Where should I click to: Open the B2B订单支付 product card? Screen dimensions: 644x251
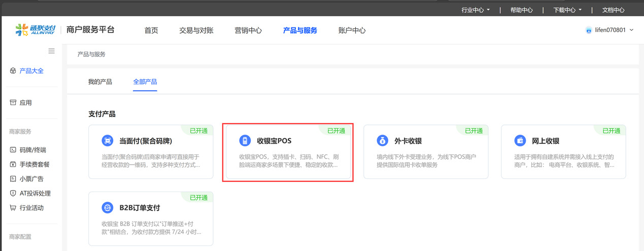[151, 219]
